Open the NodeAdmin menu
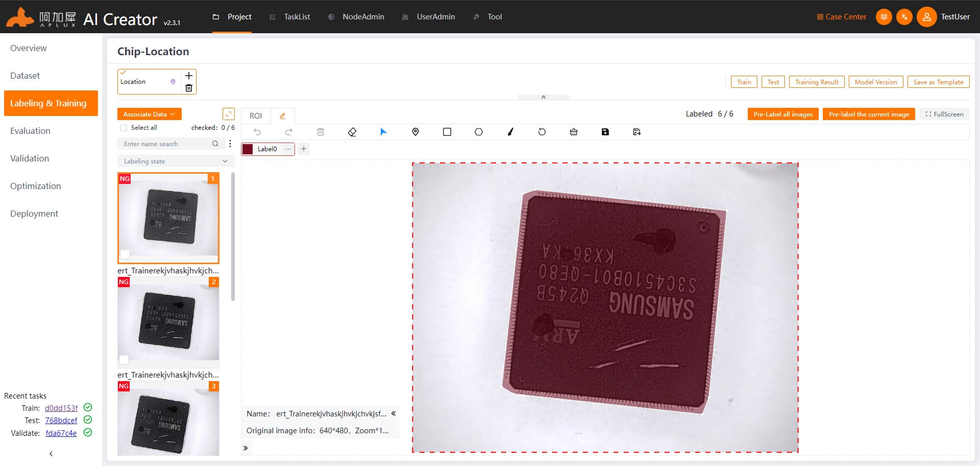 356,17
